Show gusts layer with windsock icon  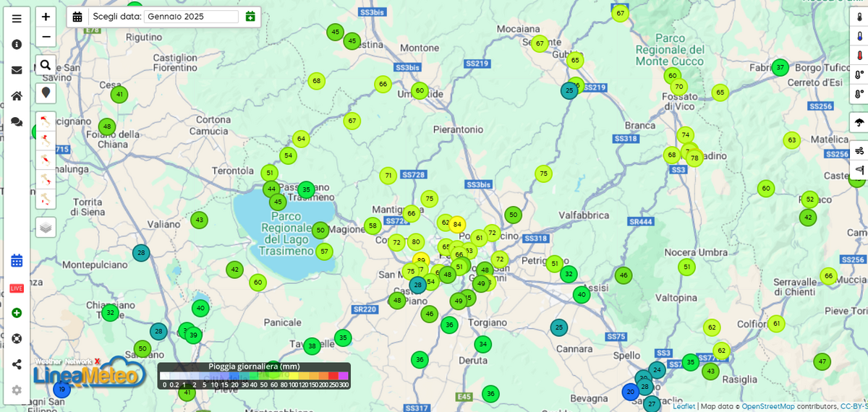click(x=859, y=170)
